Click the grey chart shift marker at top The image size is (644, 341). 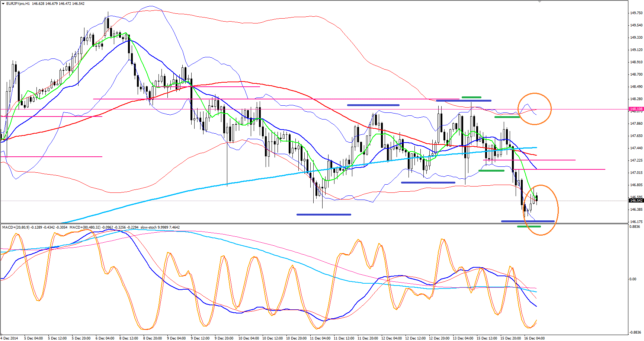(539, 1)
